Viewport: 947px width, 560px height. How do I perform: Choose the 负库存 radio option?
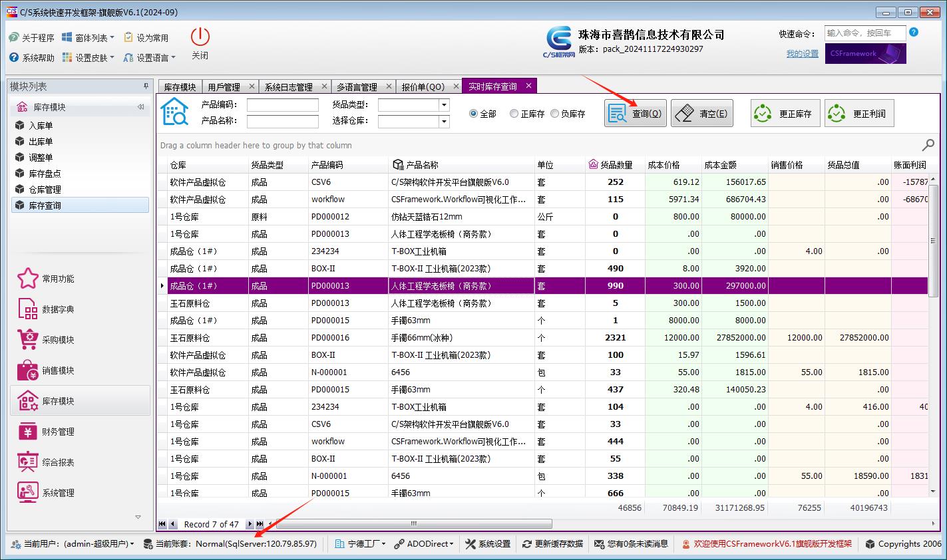554,114
